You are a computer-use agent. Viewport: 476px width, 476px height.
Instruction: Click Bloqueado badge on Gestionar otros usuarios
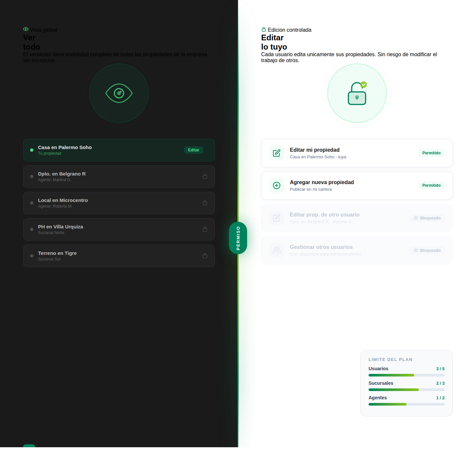coord(427,251)
